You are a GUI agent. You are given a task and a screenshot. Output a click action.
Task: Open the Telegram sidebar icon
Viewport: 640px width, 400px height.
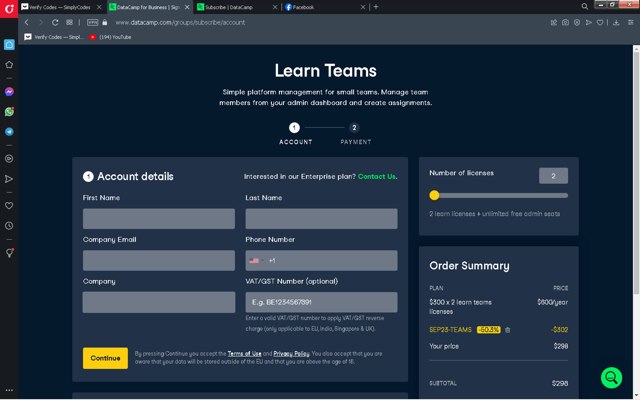pyautogui.click(x=9, y=131)
